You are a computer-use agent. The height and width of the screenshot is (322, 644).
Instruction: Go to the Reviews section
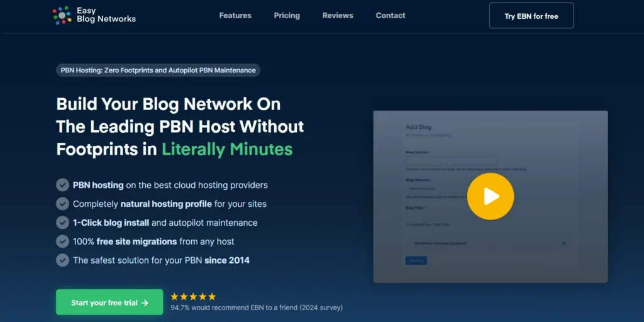pos(338,16)
